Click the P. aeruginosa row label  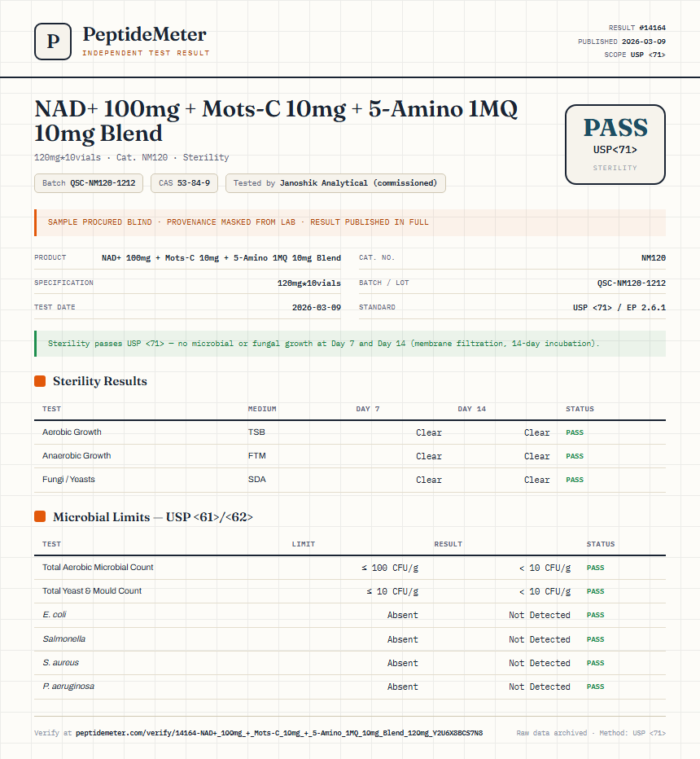68,687
